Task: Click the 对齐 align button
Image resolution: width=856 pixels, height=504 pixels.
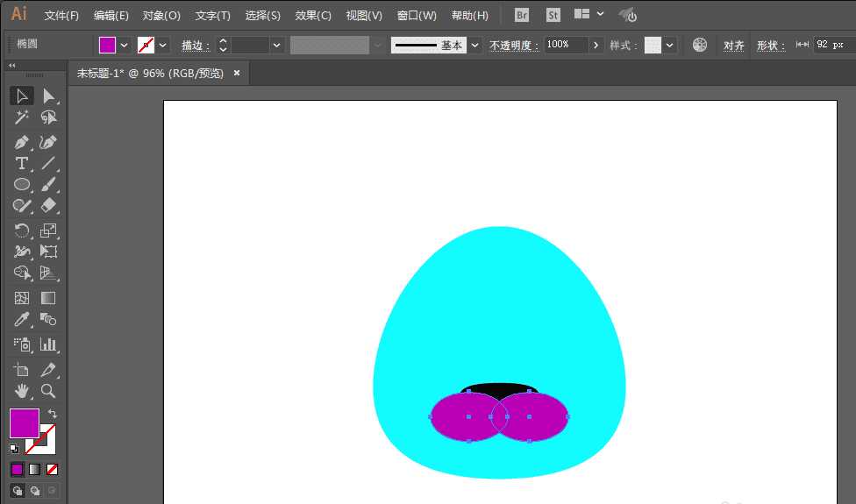Action: 734,46
